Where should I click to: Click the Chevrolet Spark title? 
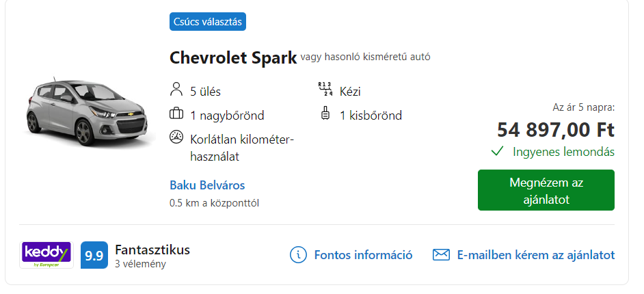[x=233, y=58]
